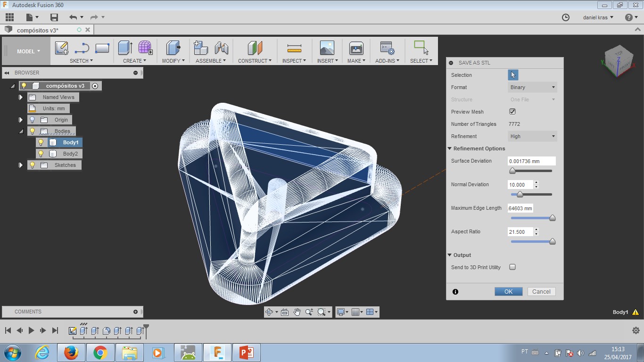Uncheck the Preview Mesh checkbox
Screen dimensions: 644x362
512,112
